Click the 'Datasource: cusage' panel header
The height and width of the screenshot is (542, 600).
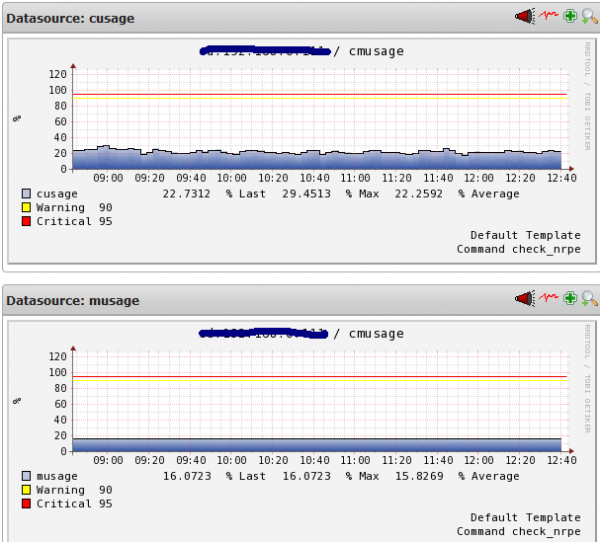point(71,18)
